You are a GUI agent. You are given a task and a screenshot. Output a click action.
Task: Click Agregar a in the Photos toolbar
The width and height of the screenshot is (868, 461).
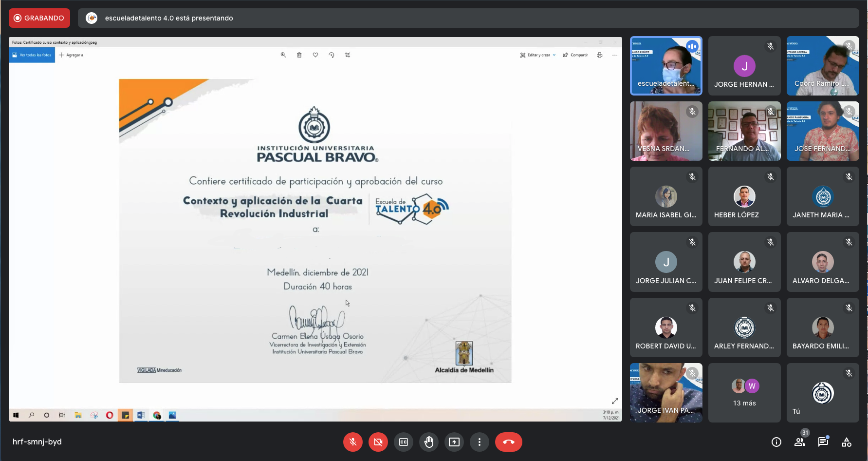pyautogui.click(x=71, y=55)
